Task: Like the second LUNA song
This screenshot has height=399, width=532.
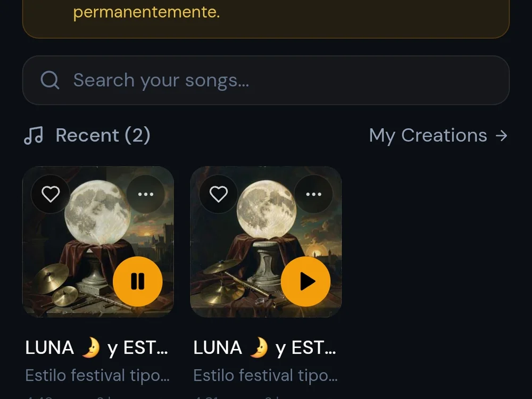Action: coord(219,194)
